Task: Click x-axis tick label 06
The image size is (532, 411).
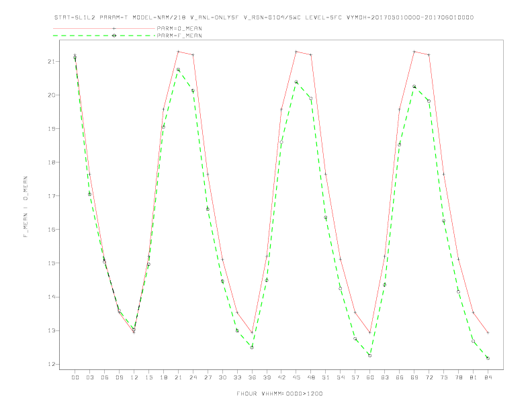Action: (x=105, y=377)
